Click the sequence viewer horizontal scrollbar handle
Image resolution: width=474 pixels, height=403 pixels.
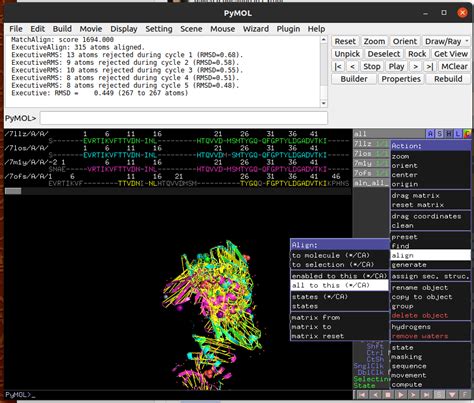point(13,191)
